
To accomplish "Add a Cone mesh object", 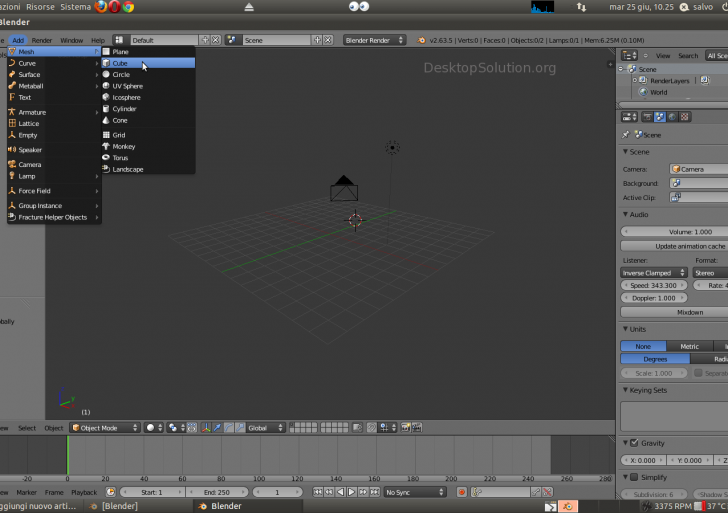I will point(120,120).
